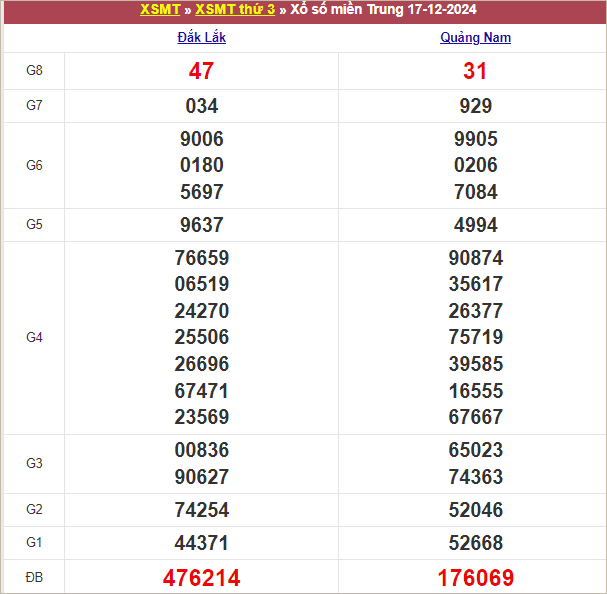Viewport: 607px width, 594px height.
Task: Click G6 result 7084
Action: (475, 192)
